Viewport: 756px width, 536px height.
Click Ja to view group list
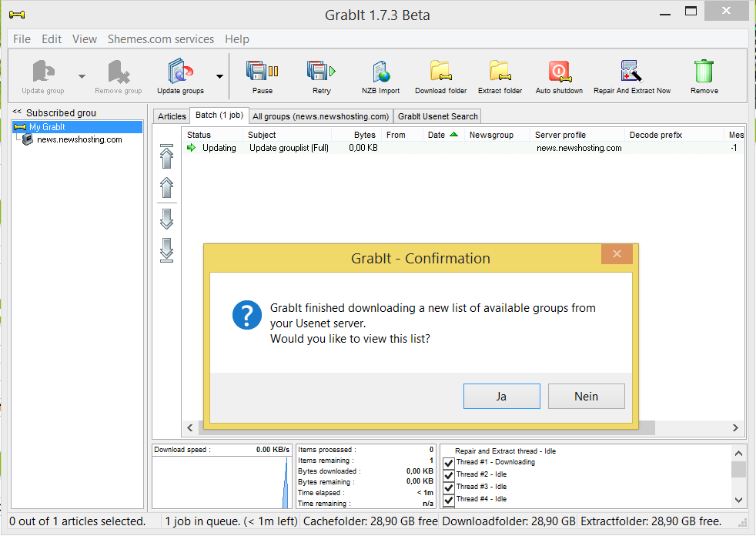point(501,396)
